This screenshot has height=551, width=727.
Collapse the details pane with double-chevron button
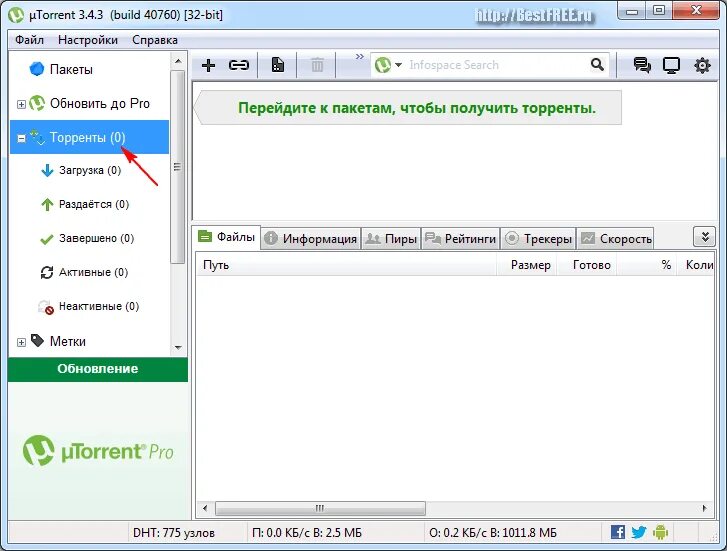pos(705,237)
